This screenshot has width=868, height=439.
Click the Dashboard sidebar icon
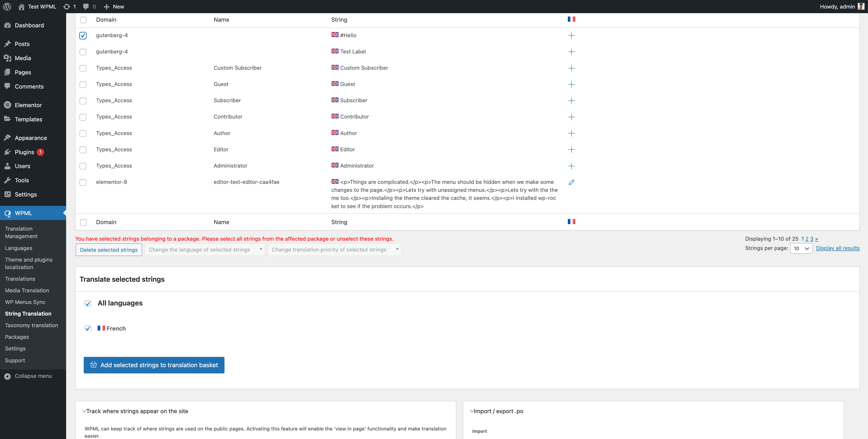[7, 25]
